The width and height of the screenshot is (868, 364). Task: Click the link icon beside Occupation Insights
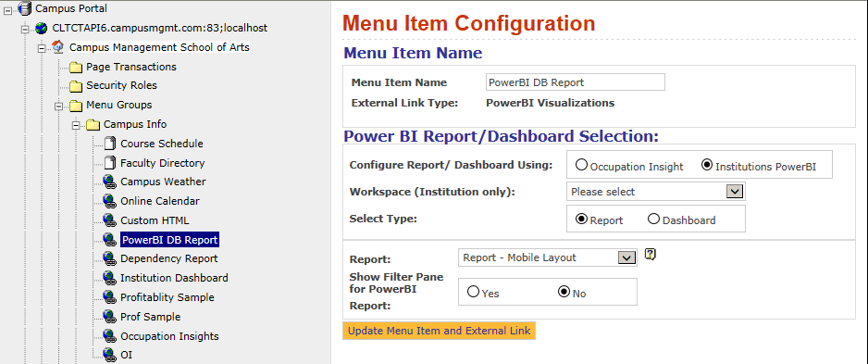(109, 336)
